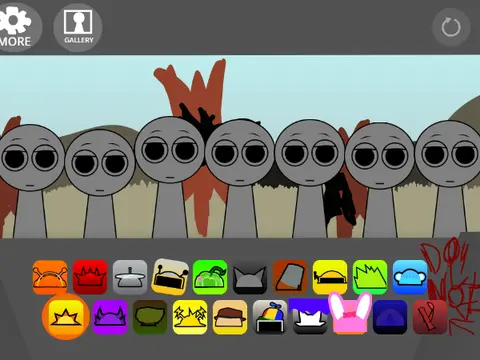480x360 pixels.
Task: Open the Gallery button
Action: [78, 28]
